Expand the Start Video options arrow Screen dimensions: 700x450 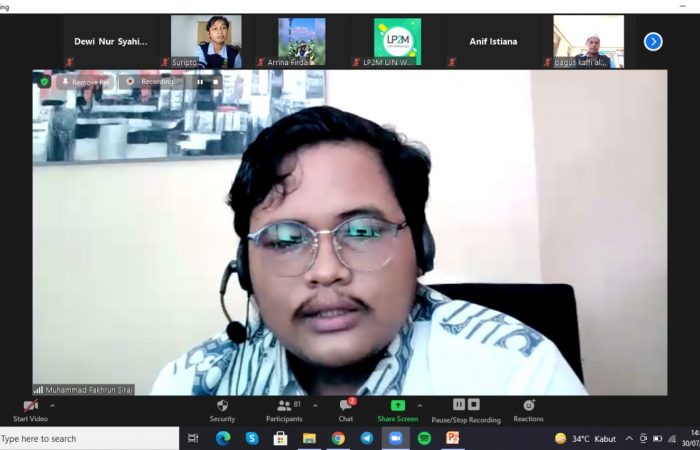(x=52, y=405)
